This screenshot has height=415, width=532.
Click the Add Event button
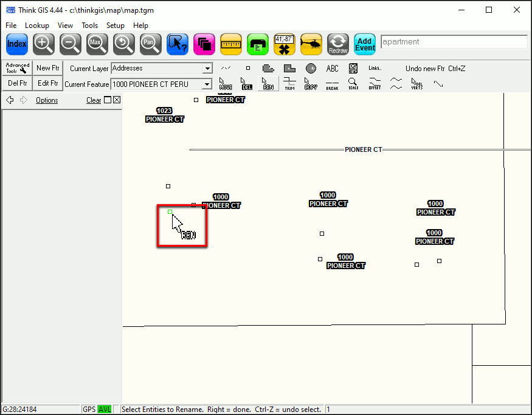pos(365,44)
